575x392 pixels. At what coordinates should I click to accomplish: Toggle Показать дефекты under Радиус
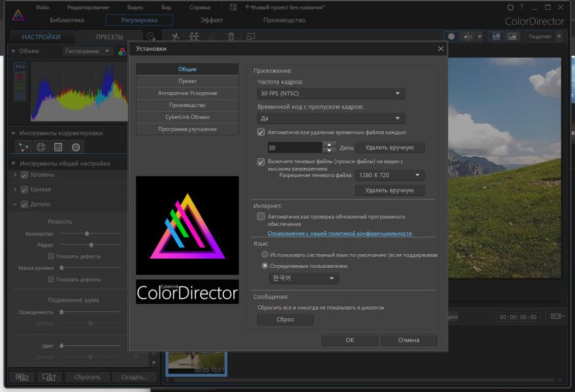(50, 256)
